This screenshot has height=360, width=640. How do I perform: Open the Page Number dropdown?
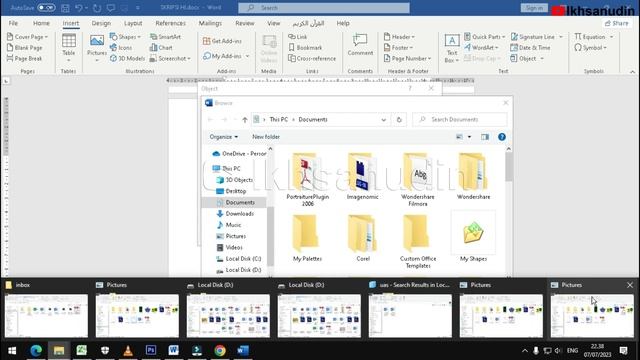click(x=407, y=58)
